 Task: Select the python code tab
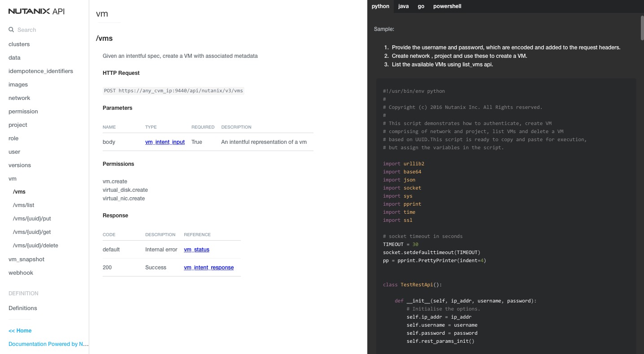380,6
